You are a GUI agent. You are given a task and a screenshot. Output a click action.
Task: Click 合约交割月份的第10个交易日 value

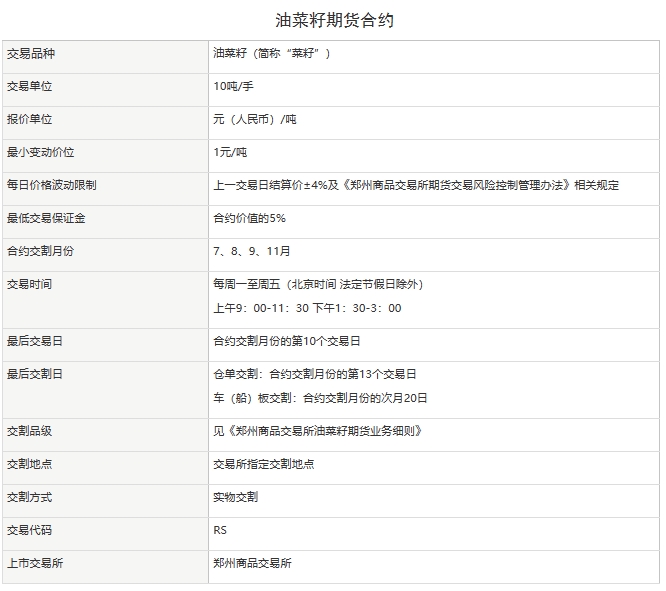coord(286,342)
